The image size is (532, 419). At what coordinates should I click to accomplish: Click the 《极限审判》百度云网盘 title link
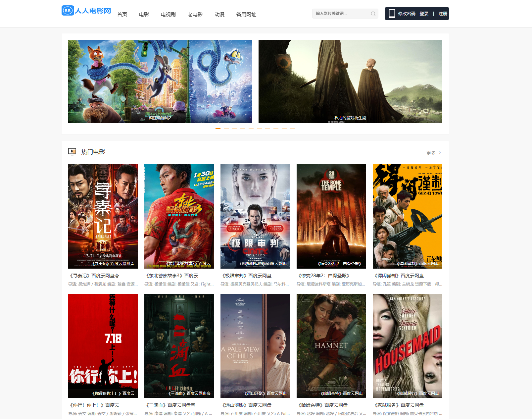[x=247, y=276]
